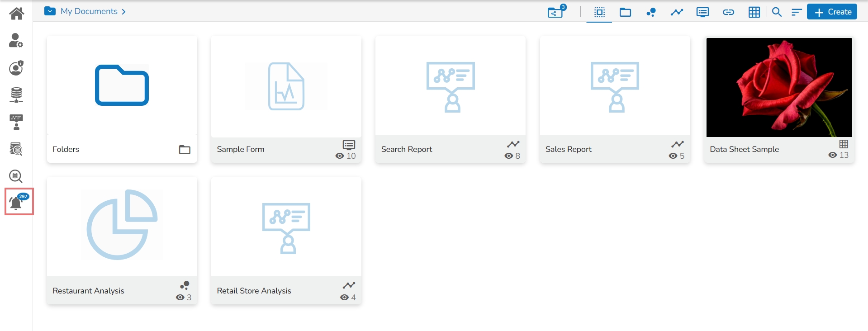Click the Create button
Image resolution: width=868 pixels, height=331 pixels.
click(x=832, y=12)
